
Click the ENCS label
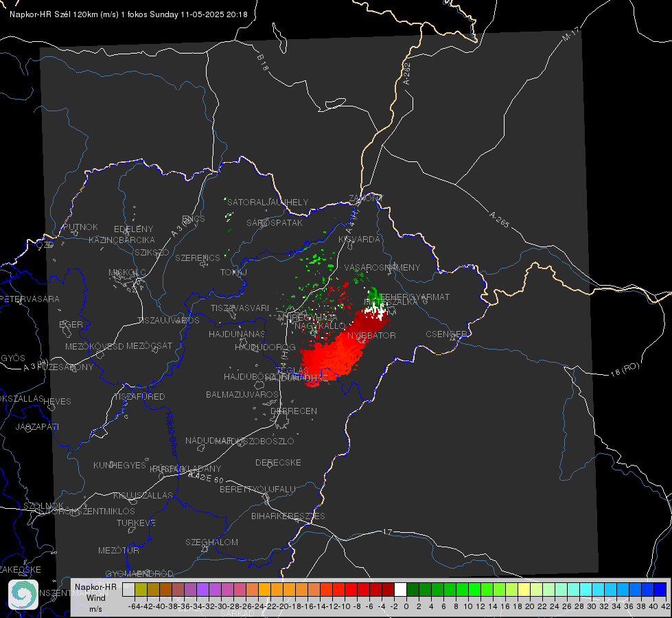pos(194,219)
